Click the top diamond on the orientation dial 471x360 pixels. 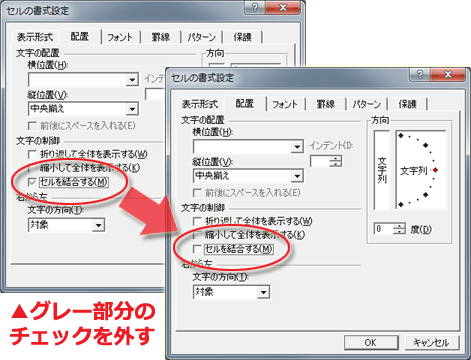pos(401,135)
